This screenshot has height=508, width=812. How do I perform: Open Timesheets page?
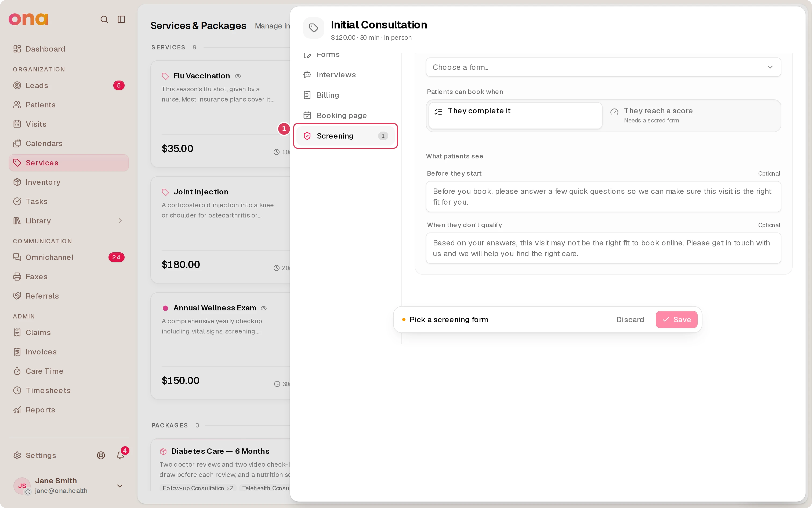point(68,390)
